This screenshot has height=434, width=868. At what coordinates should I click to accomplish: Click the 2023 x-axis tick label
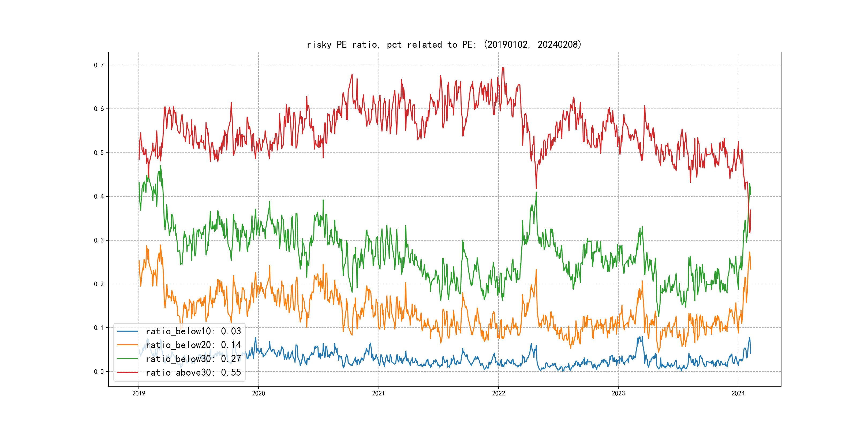coord(618,393)
